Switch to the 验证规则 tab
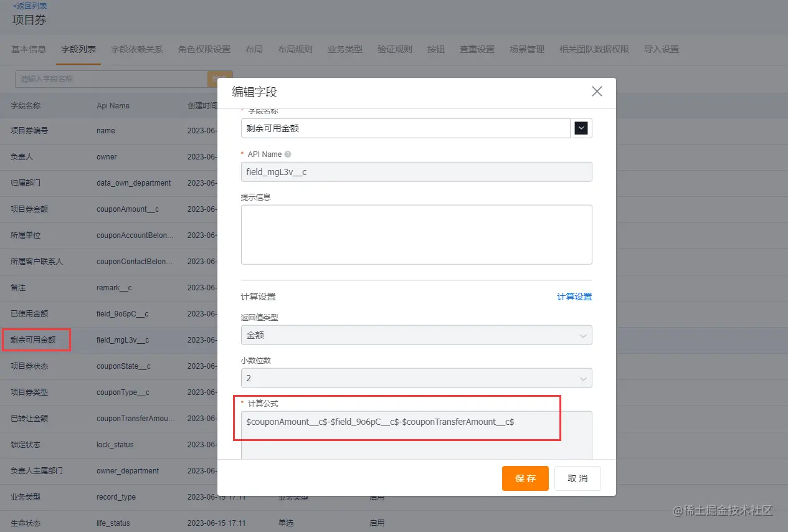 395,49
